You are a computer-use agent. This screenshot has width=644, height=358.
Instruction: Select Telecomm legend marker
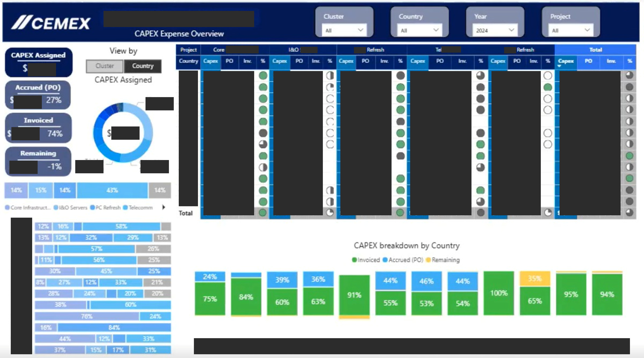point(126,207)
